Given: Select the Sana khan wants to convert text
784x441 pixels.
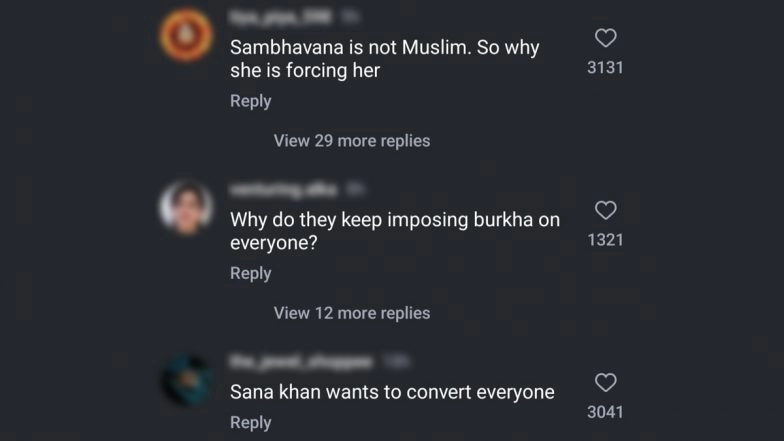Looking at the screenshot, I should tap(392, 392).
